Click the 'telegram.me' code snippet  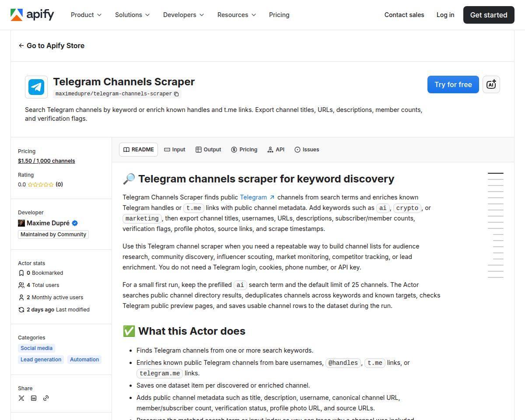[160, 374]
